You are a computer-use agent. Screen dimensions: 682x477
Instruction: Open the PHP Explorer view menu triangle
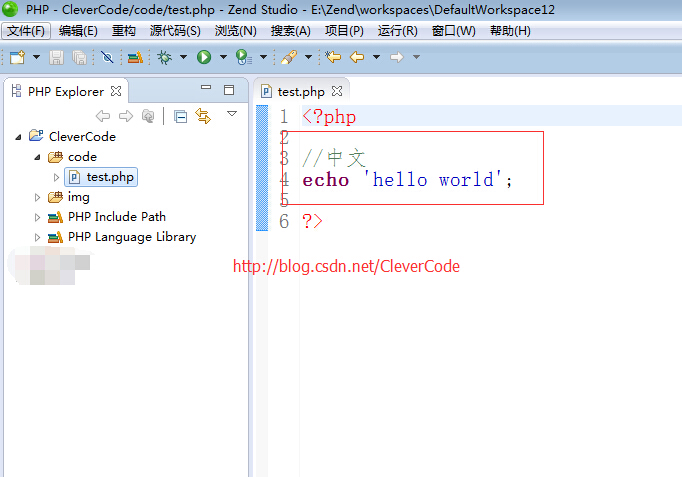(x=232, y=114)
